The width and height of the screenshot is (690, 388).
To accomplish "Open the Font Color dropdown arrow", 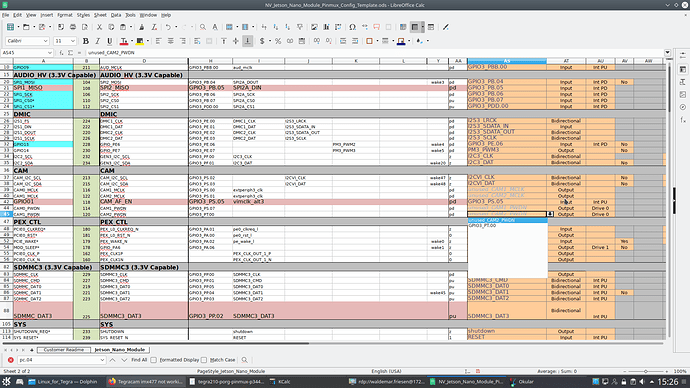I will pos(132,41).
